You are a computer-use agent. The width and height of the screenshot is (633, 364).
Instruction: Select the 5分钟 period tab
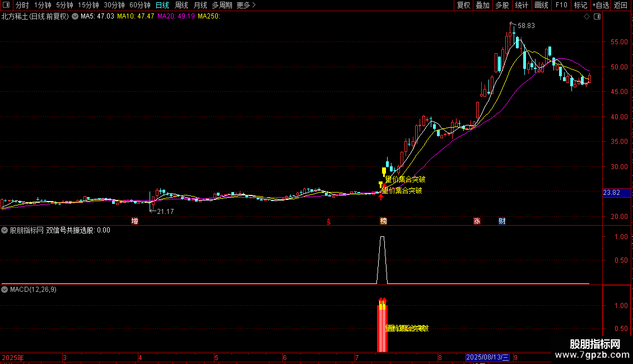coord(64,5)
